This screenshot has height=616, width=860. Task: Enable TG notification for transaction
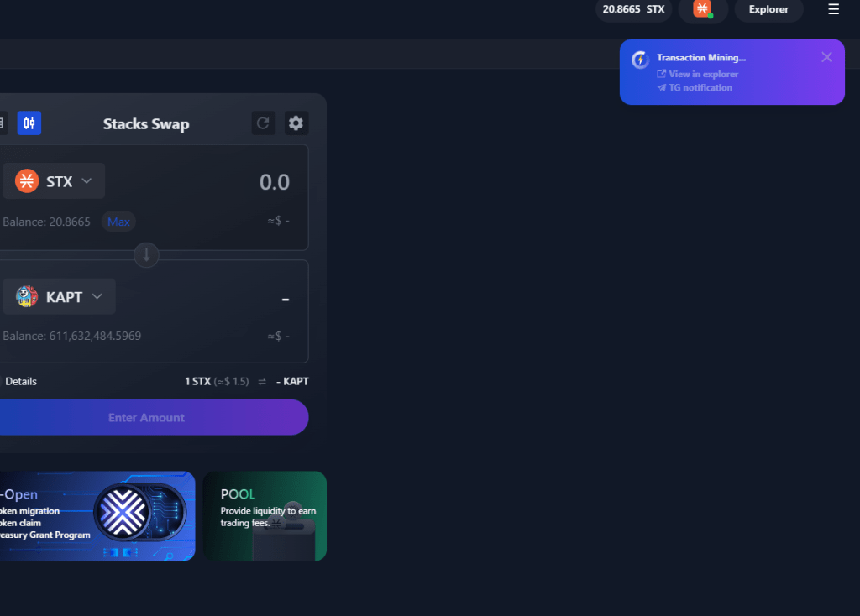[x=700, y=87]
